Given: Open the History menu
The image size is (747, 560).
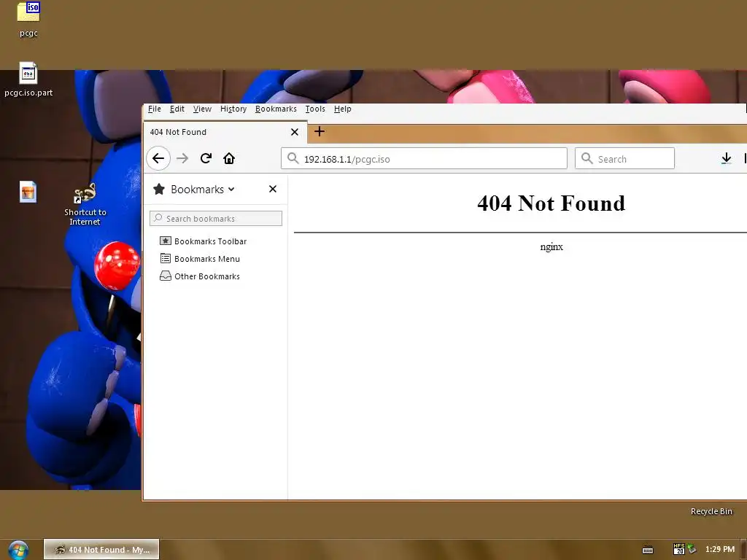Looking at the screenshot, I should (233, 109).
